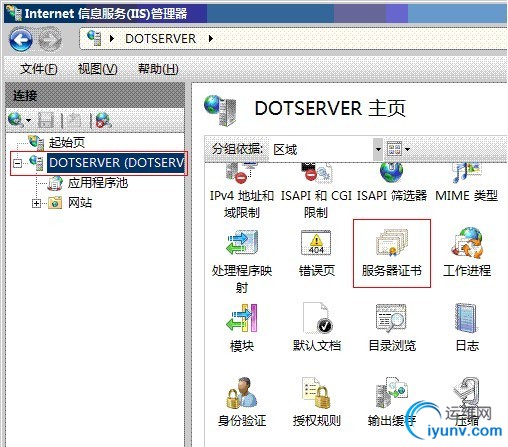Click arrow after DOTSERVER in address bar

pyautogui.click(x=211, y=39)
